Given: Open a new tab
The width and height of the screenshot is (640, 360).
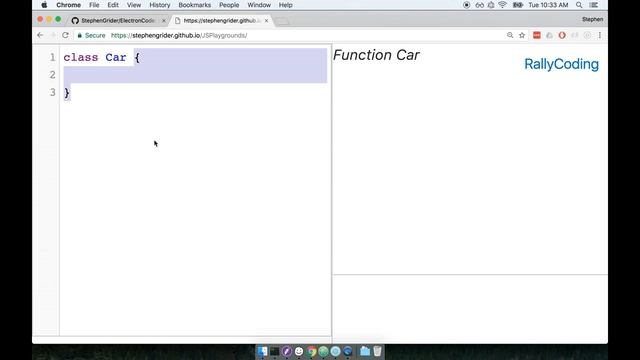Looking at the screenshot, I should pyautogui.click(x=282, y=21).
